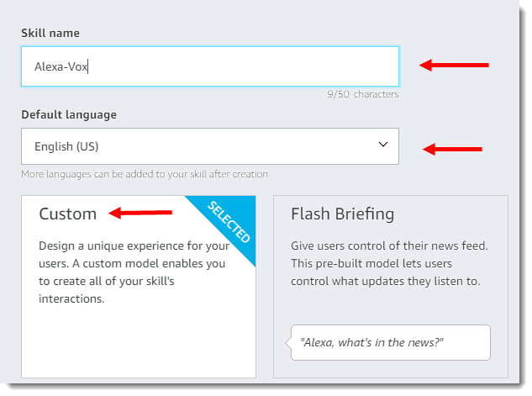Click the 9/50 characters counter

coord(363,94)
